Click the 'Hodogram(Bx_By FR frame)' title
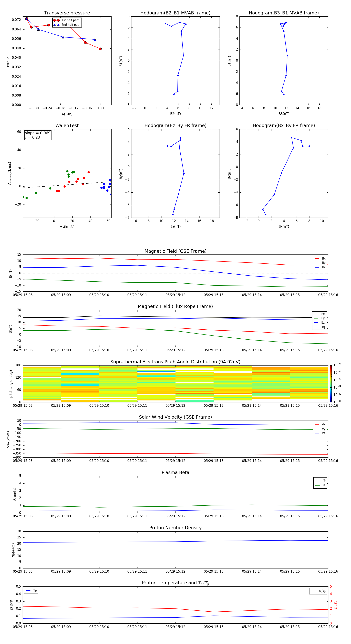Screen dimensions: 351x644 pyautogui.click(x=284, y=125)
